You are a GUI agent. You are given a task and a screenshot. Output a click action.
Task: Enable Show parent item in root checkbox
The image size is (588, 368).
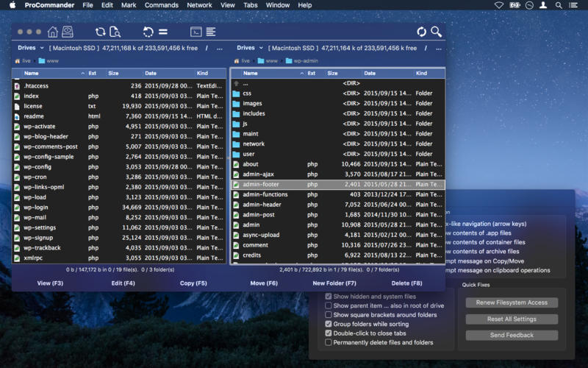click(329, 305)
